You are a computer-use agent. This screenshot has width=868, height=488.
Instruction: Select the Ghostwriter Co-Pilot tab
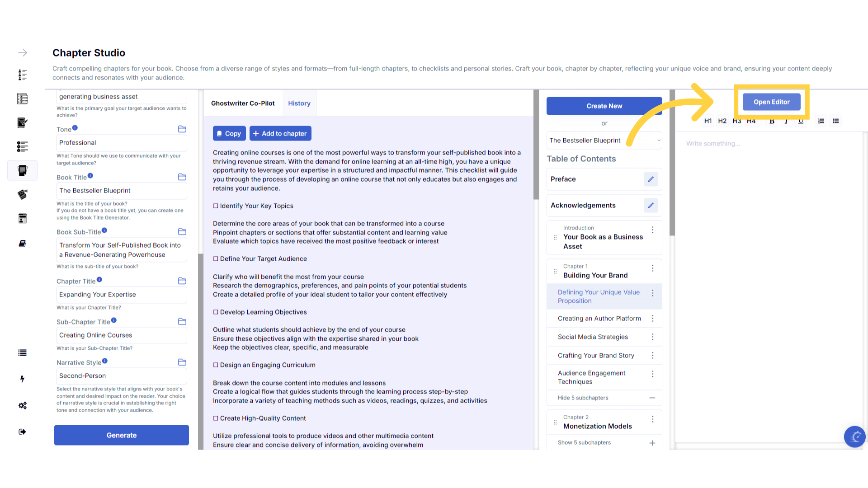(243, 103)
